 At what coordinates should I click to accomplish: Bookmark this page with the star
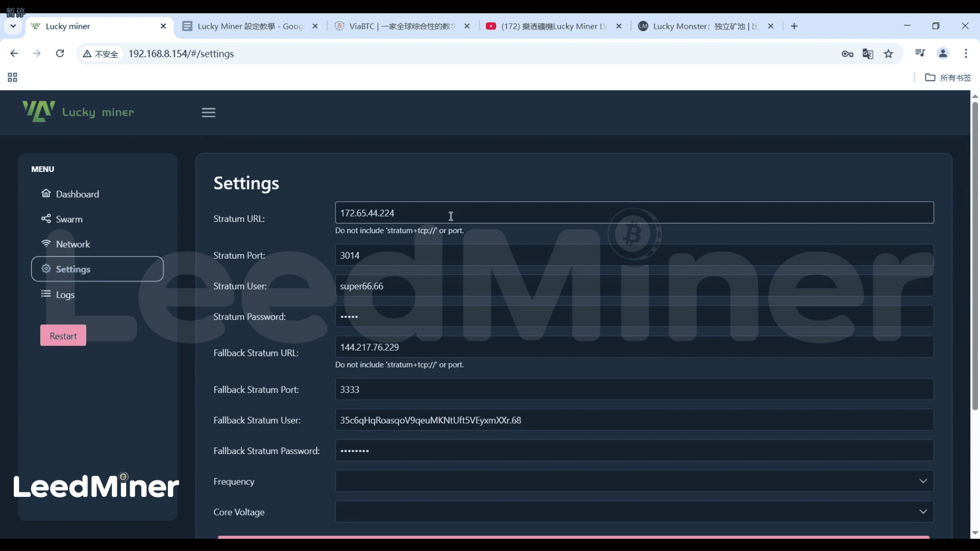[x=889, y=54]
